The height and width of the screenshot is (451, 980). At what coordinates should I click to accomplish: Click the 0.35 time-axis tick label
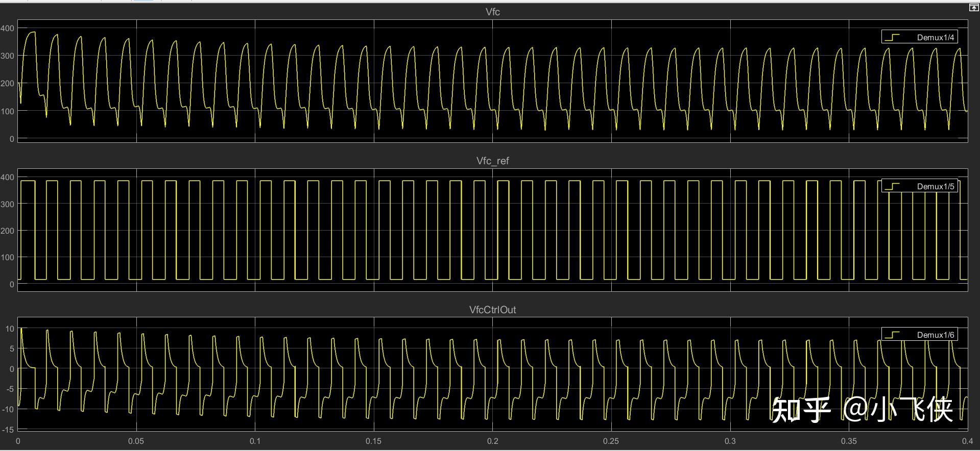849,441
